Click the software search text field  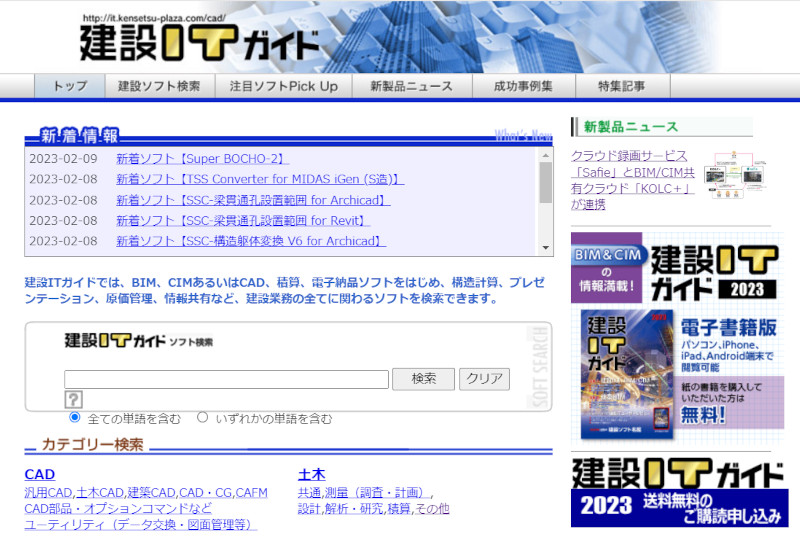(x=226, y=379)
